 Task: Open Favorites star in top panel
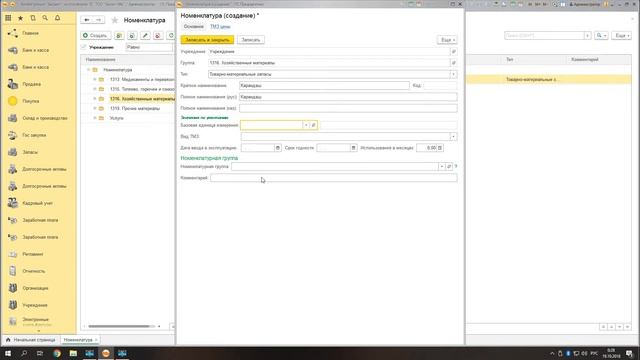(x=20, y=18)
